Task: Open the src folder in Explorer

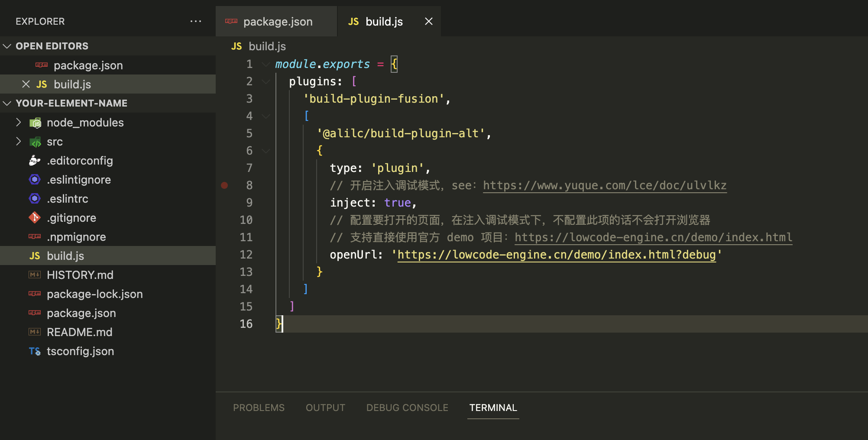Action: (55, 142)
